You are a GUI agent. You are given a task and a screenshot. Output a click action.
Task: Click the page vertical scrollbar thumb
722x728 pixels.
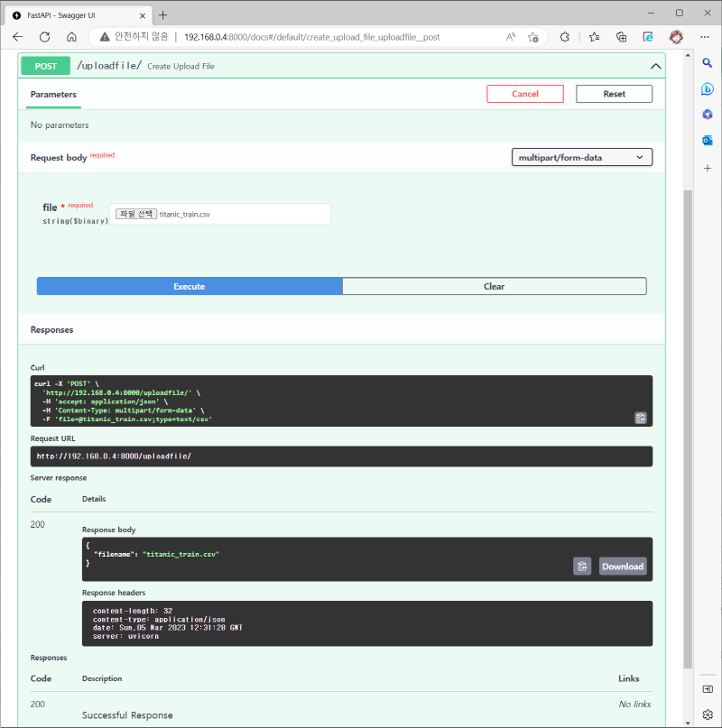688,429
